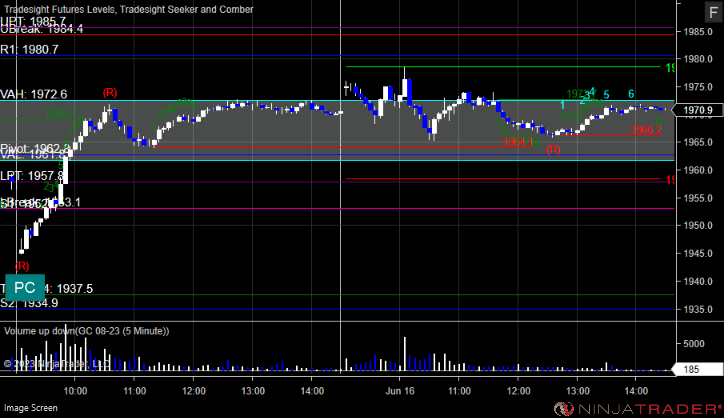
Task: Click the Pivot: 1962.8 level label
Action: coord(35,149)
